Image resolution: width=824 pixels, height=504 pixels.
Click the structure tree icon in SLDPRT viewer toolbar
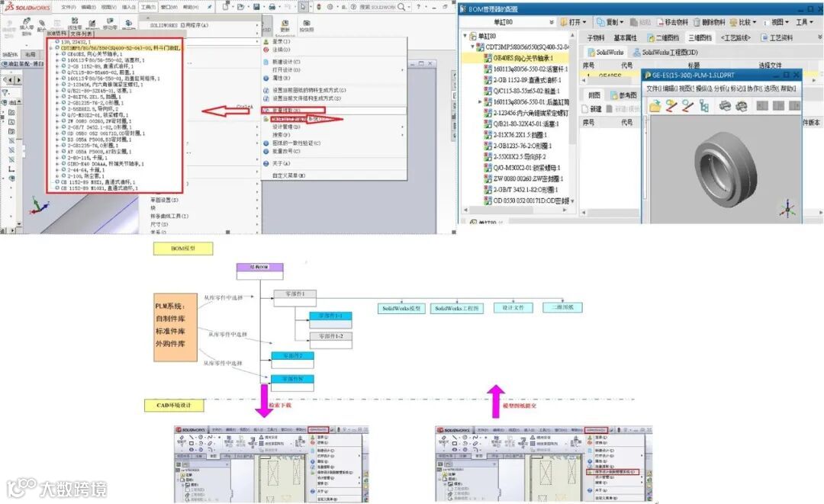click(x=704, y=106)
